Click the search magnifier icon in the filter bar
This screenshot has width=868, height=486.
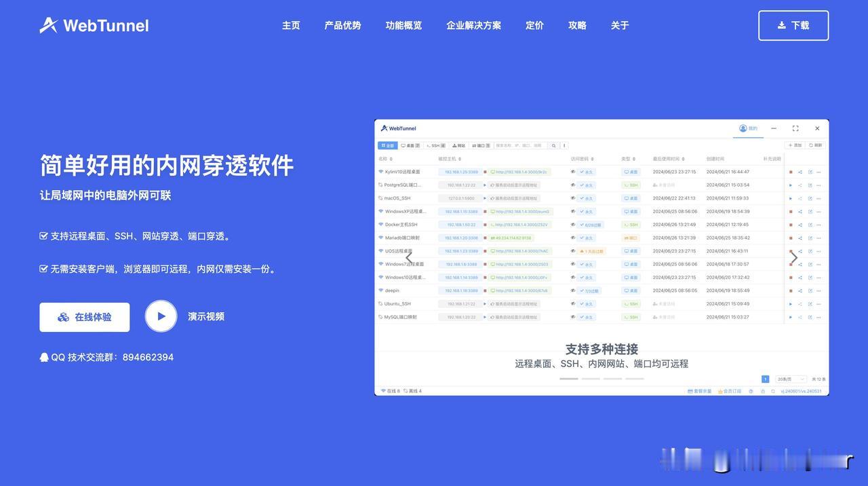coord(553,146)
